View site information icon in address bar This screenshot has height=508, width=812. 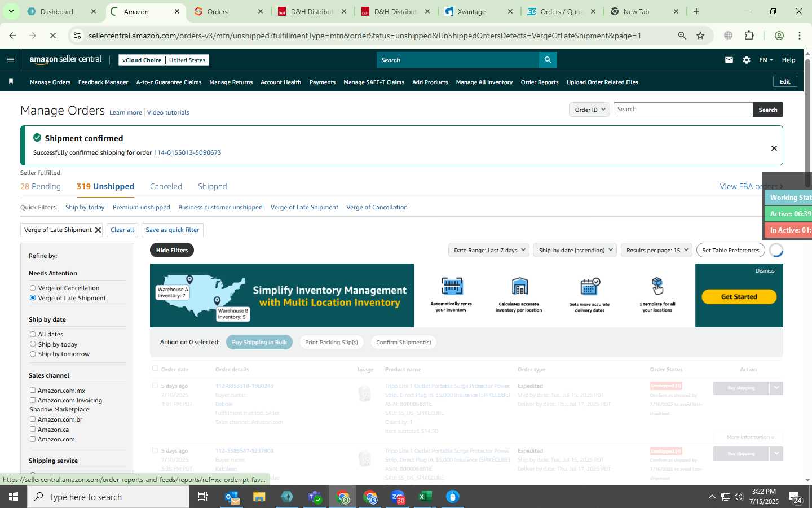77,36
